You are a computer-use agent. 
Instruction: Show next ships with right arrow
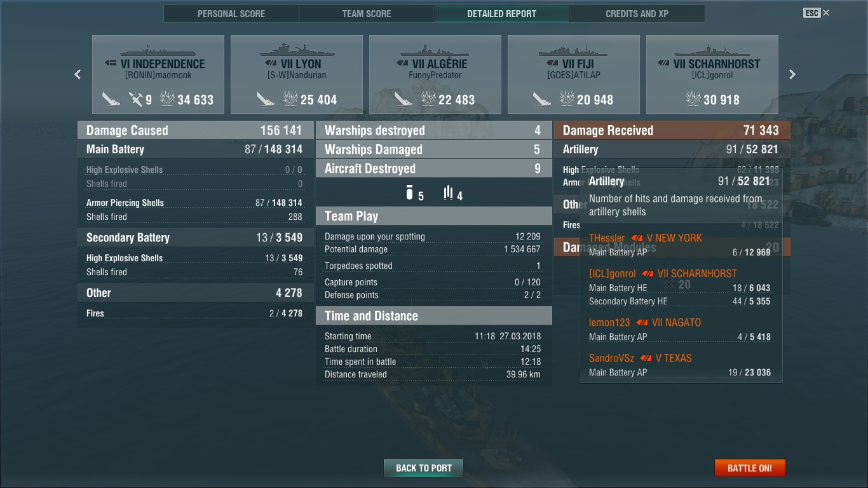[792, 74]
